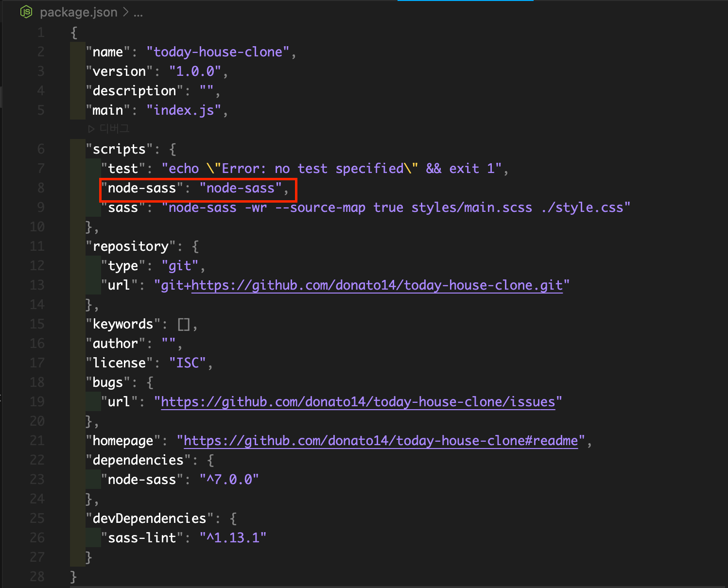Click the "license" key
This screenshot has width=728, height=588.
pyautogui.click(x=119, y=363)
